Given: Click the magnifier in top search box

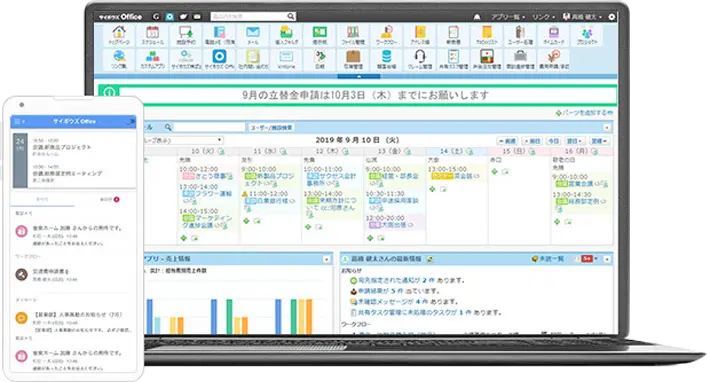Looking at the screenshot, I should [291, 16].
